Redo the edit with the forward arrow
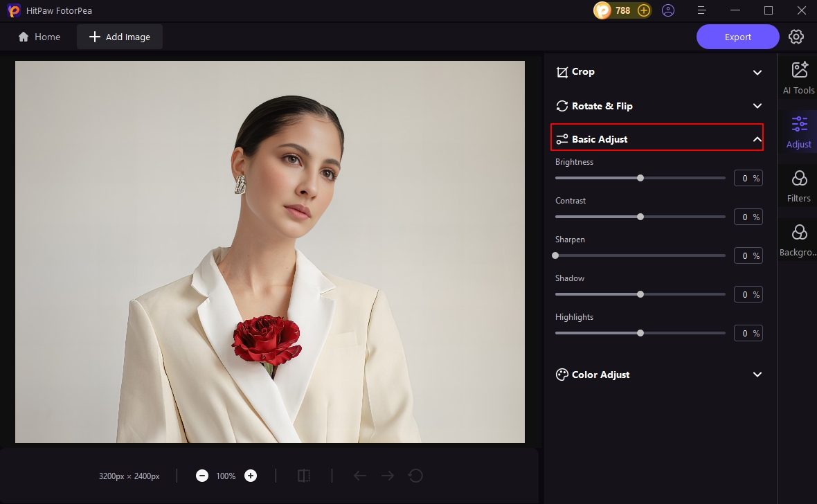Viewport: 817px width, 504px height. click(x=387, y=476)
